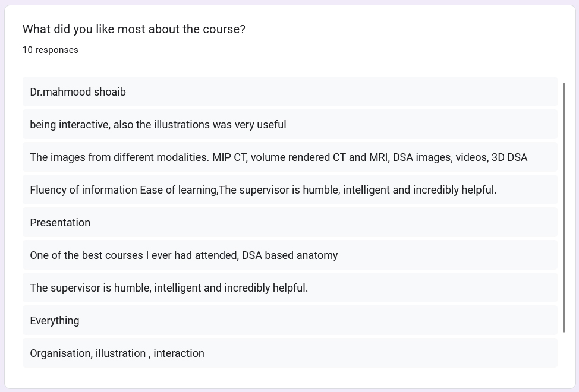This screenshot has width=579, height=392.
Task: Click the "Dr.mahmood shoaib" response
Action: [78, 92]
